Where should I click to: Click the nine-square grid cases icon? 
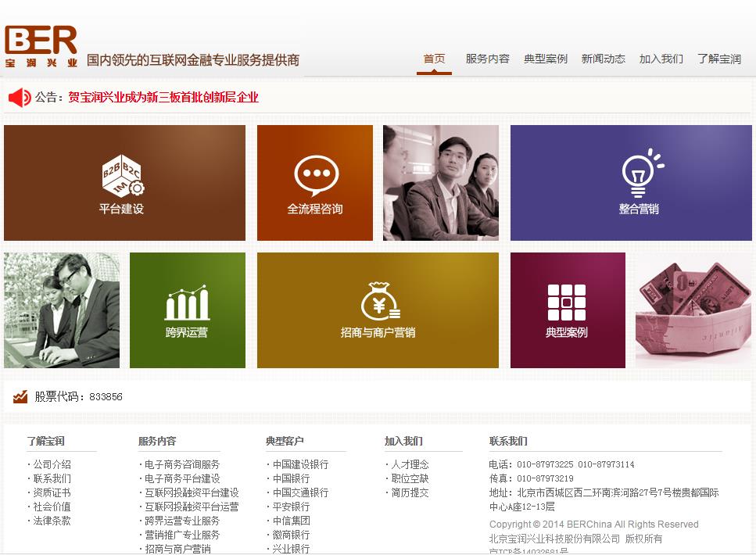coord(567,303)
